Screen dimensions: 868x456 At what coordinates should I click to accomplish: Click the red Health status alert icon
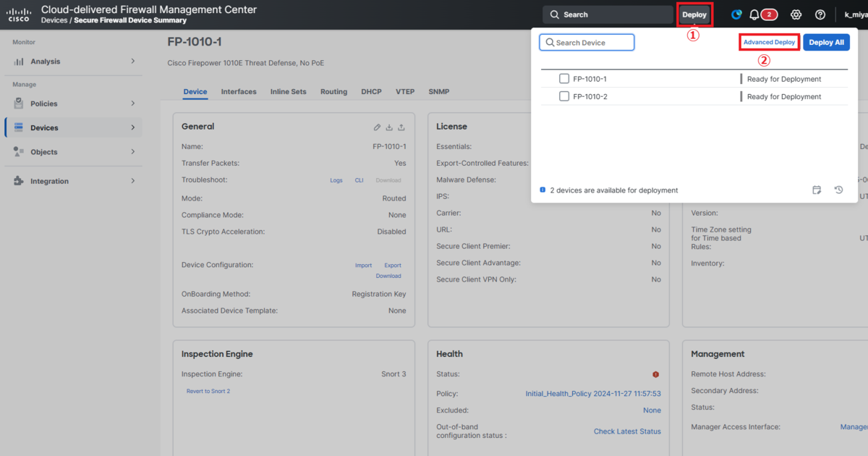tap(656, 375)
